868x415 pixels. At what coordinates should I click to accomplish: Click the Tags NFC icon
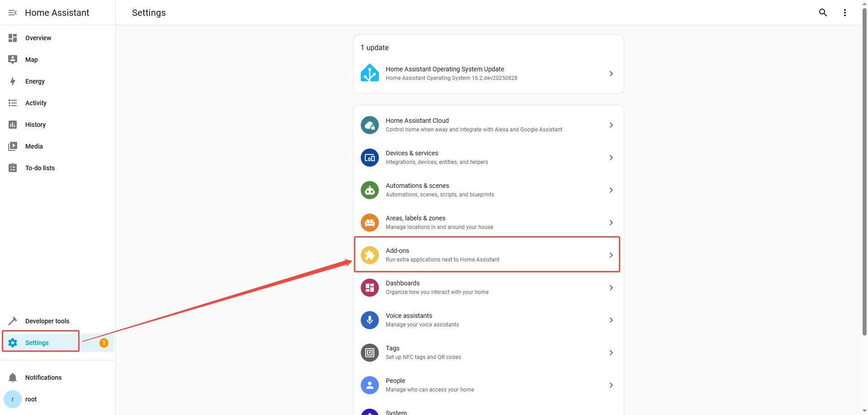(x=369, y=353)
